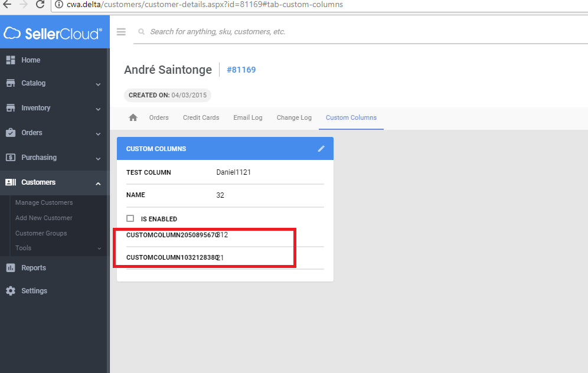Open Settings gear icon in sidebar

(11, 291)
